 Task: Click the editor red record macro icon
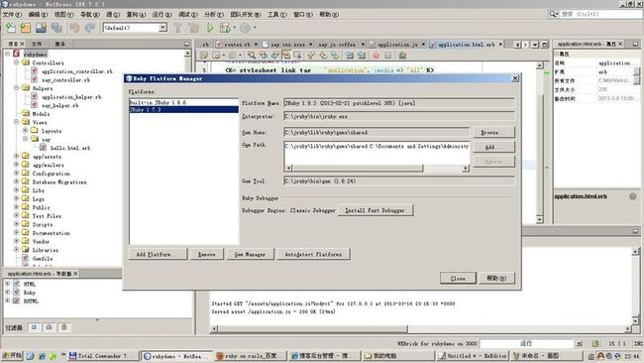pyautogui.click(x=376, y=56)
